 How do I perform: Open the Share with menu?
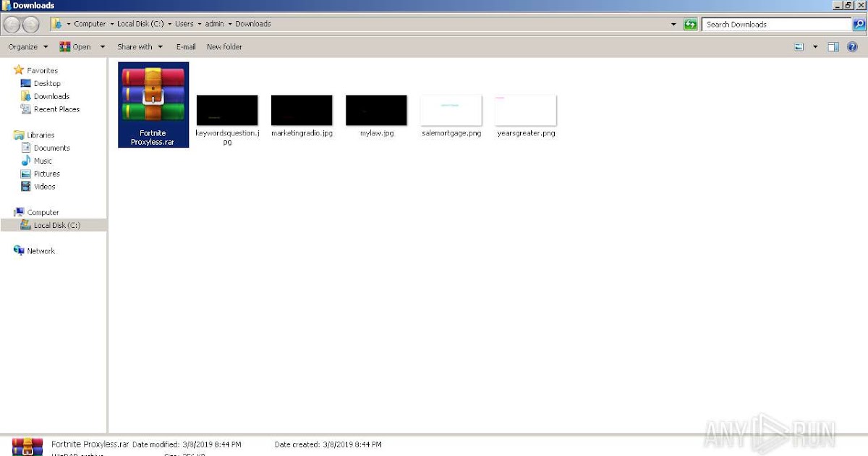[140, 47]
